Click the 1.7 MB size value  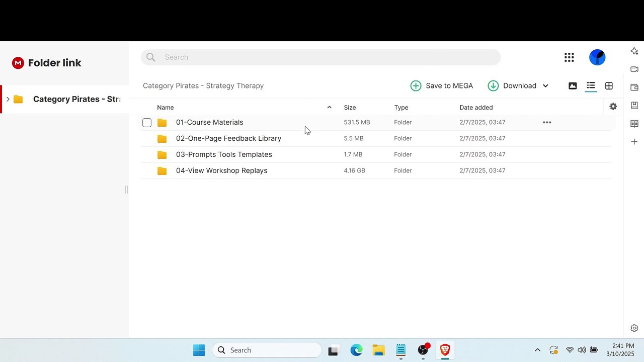coord(353,154)
